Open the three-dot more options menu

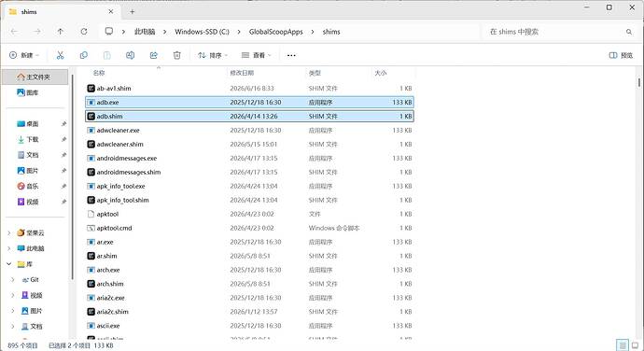coord(291,55)
